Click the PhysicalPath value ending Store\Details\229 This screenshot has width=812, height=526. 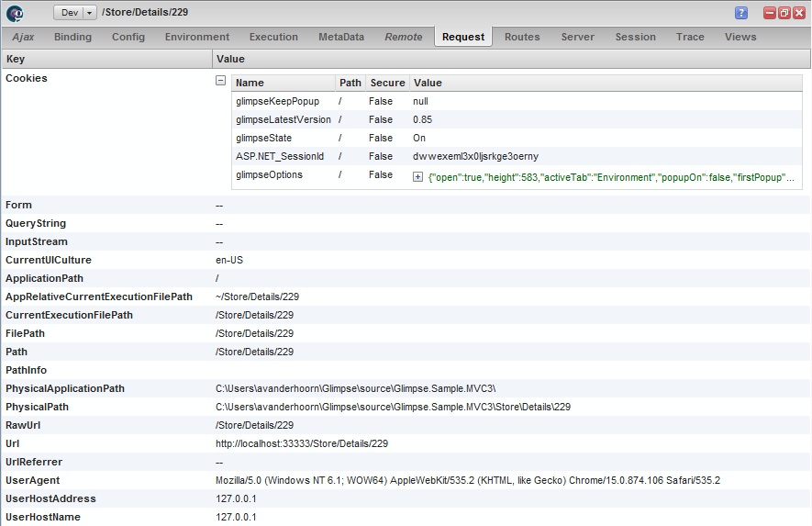tap(393, 407)
